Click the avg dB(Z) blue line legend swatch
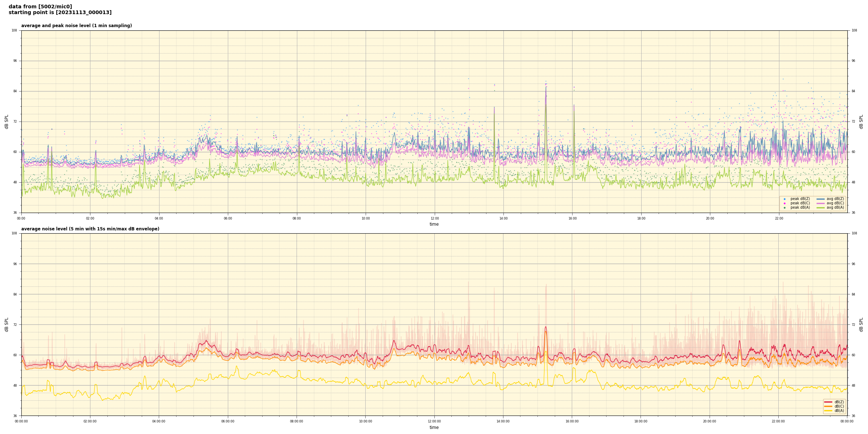The image size is (868, 434). (x=821, y=199)
